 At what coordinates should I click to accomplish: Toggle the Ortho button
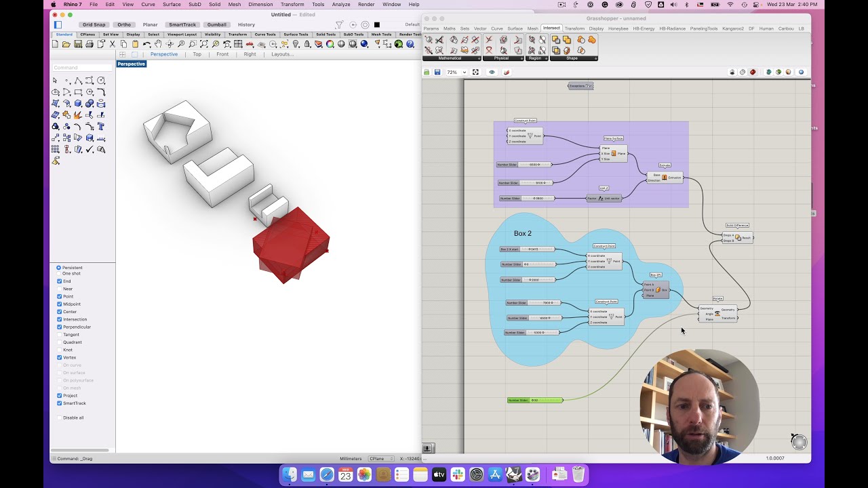(x=124, y=24)
